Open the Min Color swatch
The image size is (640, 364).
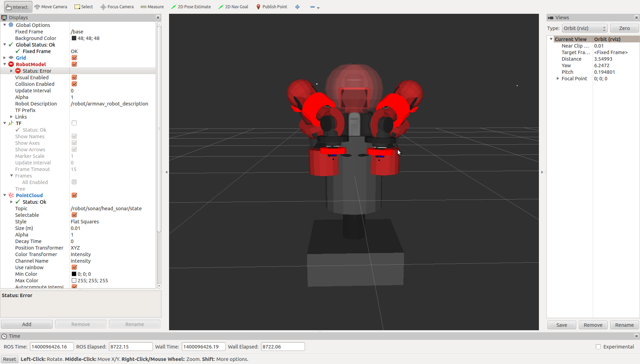tap(74, 274)
